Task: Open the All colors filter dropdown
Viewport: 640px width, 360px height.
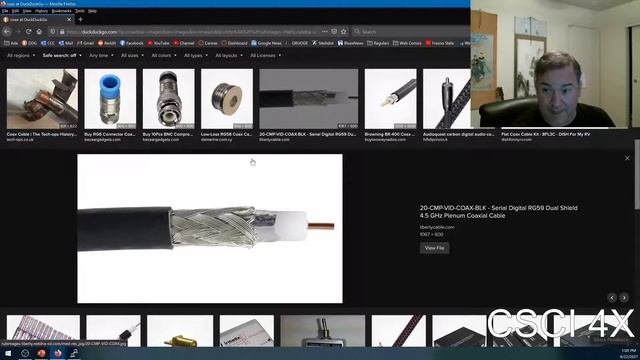Action: pos(164,56)
